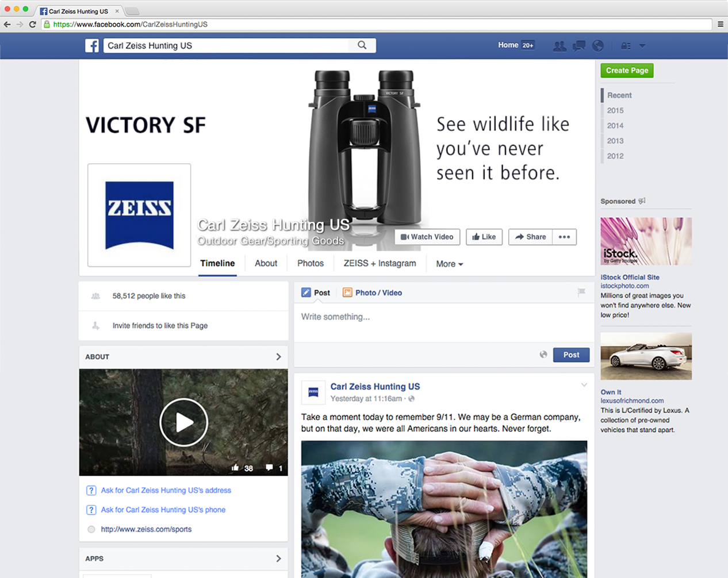Screen dimensions: 728x578
Task: Ask for Carl Zeiss Hunting US's address
Action: click(x=166, y=490)
